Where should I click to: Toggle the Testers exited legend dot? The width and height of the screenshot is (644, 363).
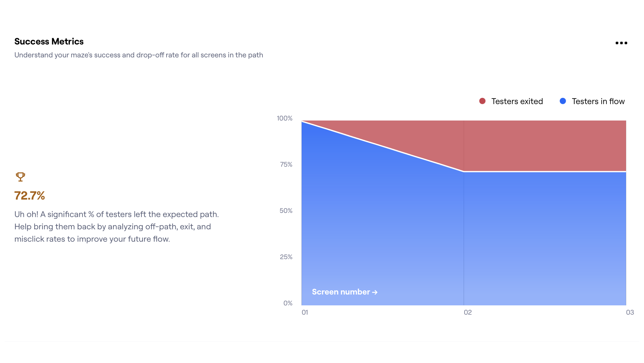click(x=482, y=101)
